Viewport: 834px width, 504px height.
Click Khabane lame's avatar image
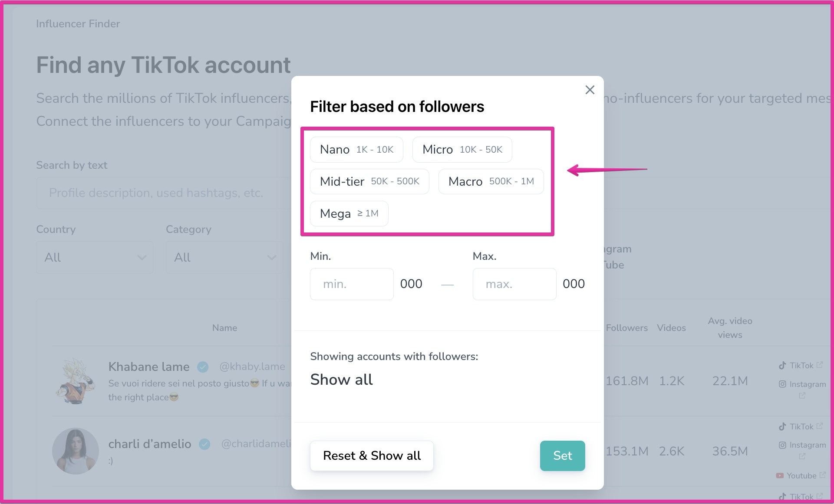pos(76,381)
